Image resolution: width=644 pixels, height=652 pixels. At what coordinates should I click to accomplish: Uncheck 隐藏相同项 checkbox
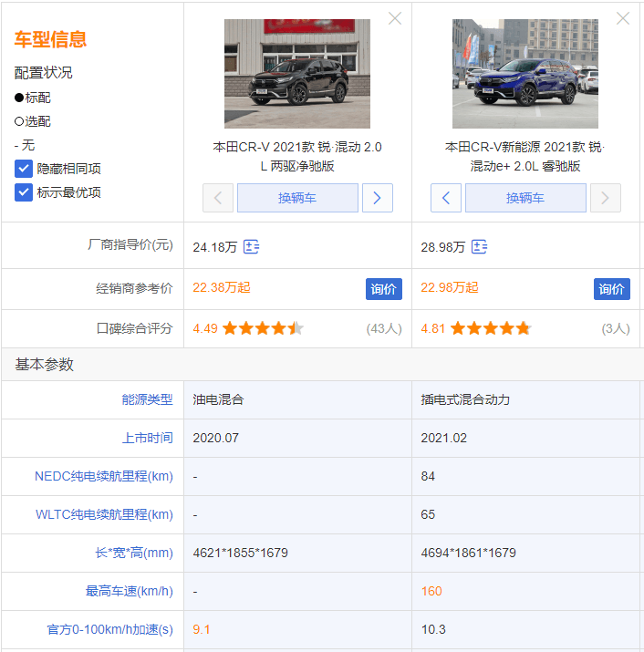point(24,169)
